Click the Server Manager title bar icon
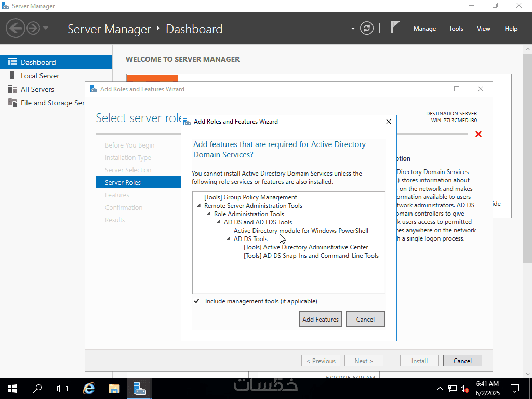This screenshot has width=532, height=399. [5, 6]
